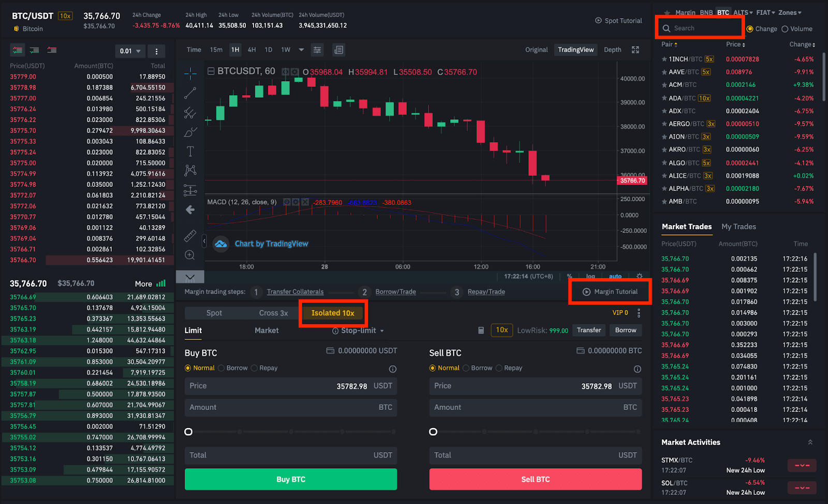Screen dimensions: 828x504
Task: Open three-dot menu beside VIP 0
Action: point(639,313)
